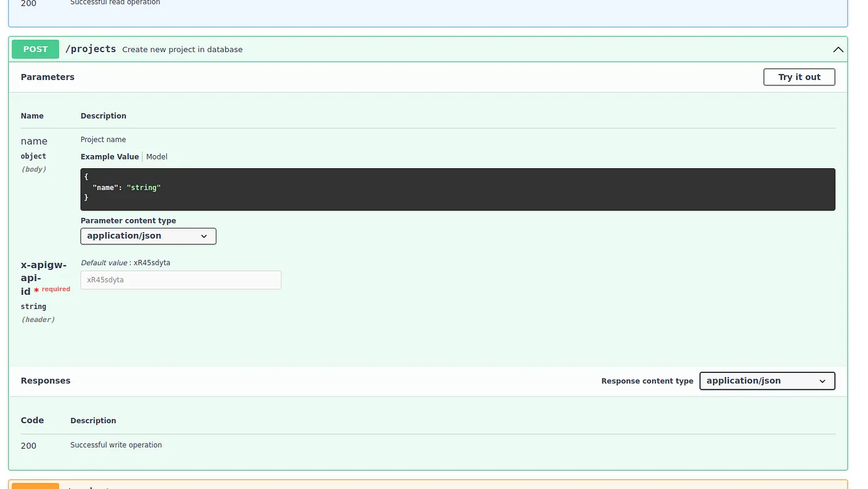Click 'Successful write operation' response description
868x489 pixels.
coord(116,445)
